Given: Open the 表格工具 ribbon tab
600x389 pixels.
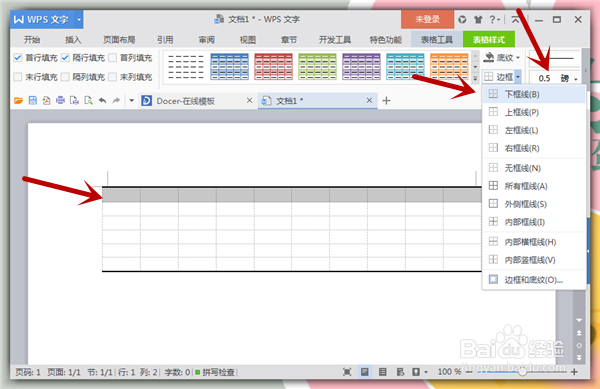Looking at the screenshot, I should pos(437,39).
